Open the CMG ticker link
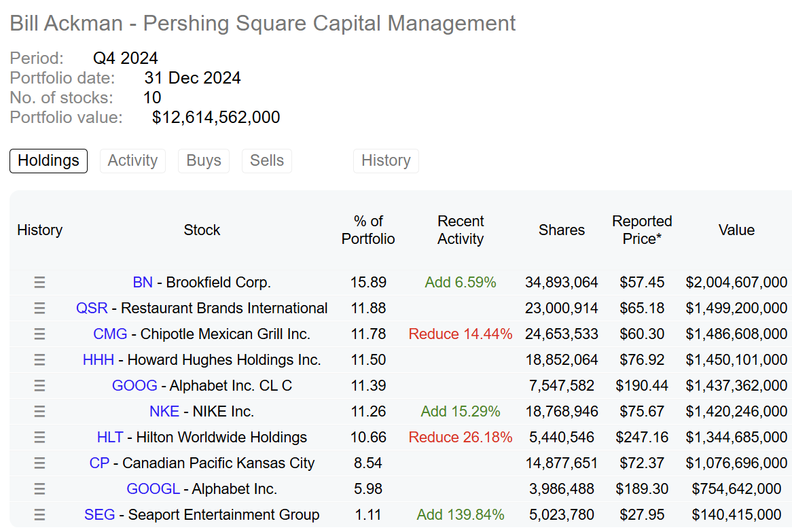 (x=110, y=334)
